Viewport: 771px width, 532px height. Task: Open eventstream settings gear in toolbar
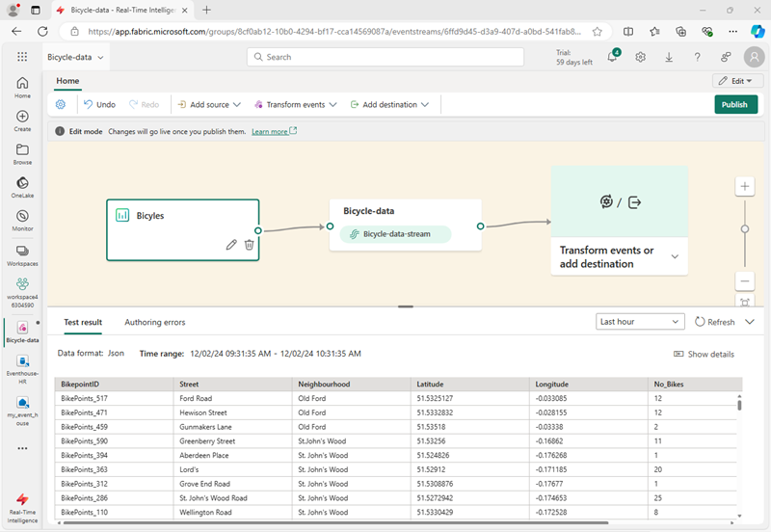tap(61, 104)
